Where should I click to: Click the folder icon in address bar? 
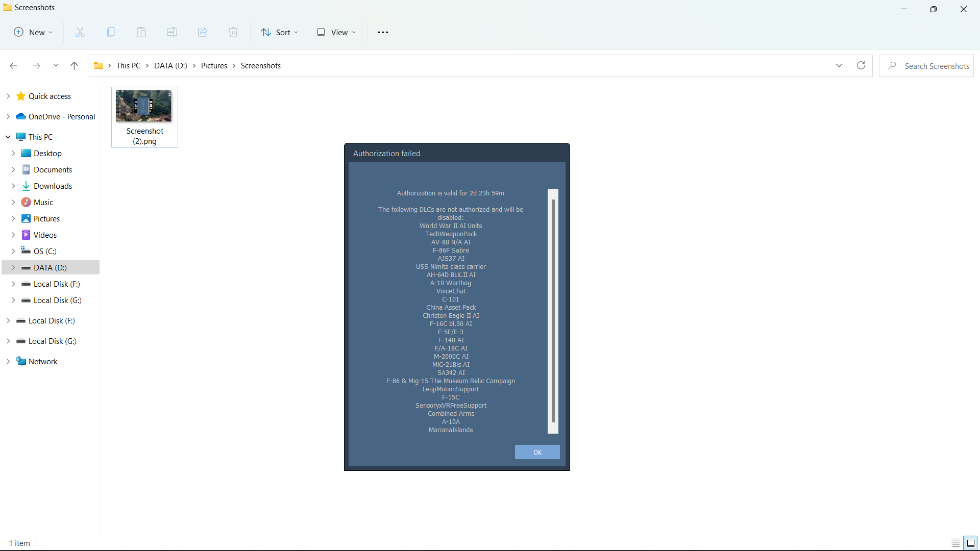pos(99,66)
